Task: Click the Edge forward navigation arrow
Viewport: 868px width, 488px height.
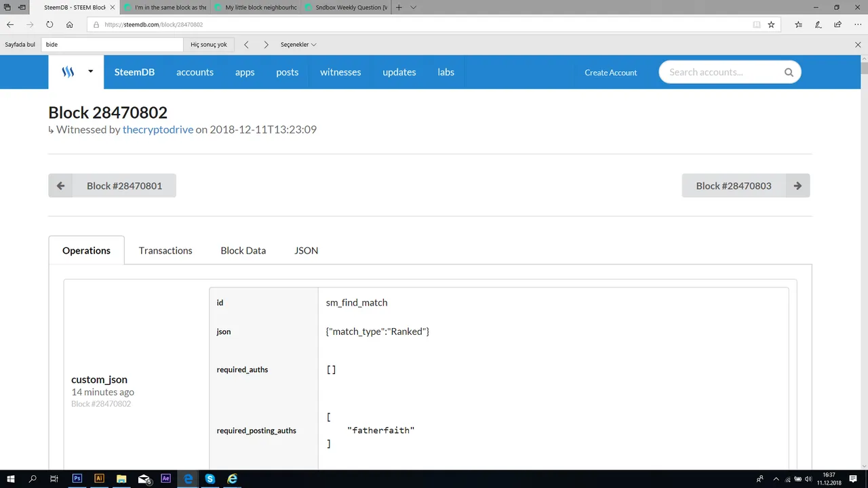Action: click(x=30, y=24)
